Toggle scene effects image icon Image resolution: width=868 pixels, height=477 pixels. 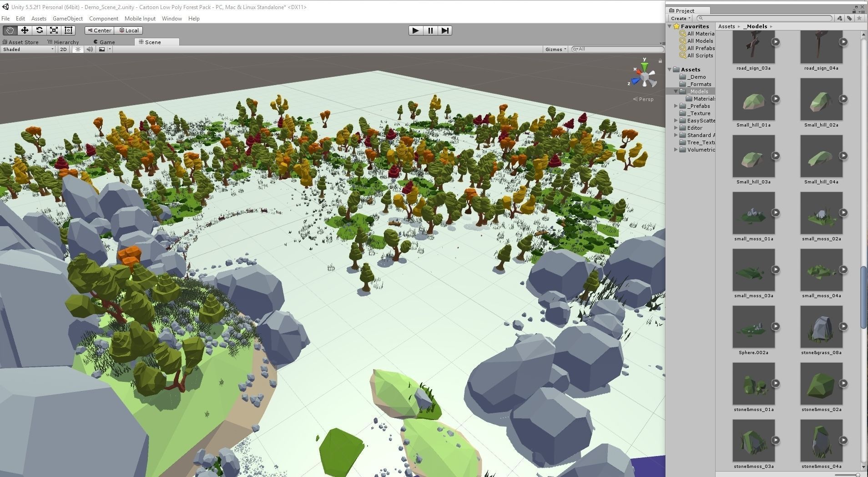tap(102, 49)
